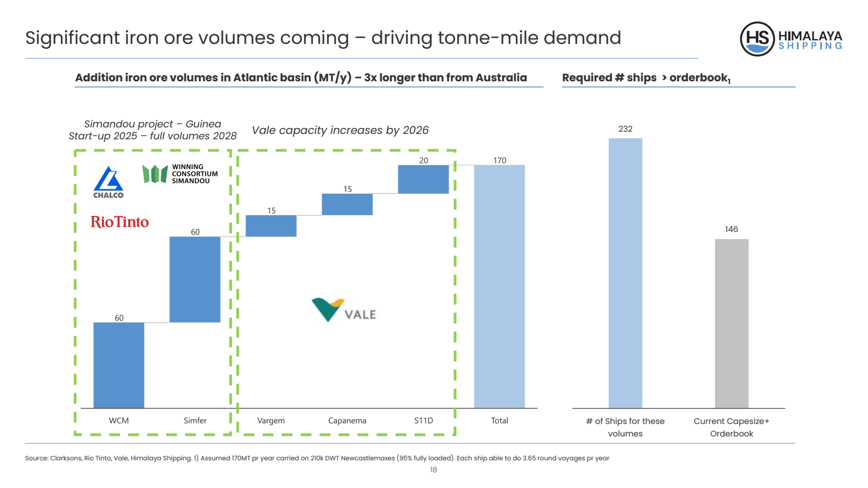
Task: Click the '60' label above the Simfer bar
Action: pyautogui.click(x=195, y=232)
